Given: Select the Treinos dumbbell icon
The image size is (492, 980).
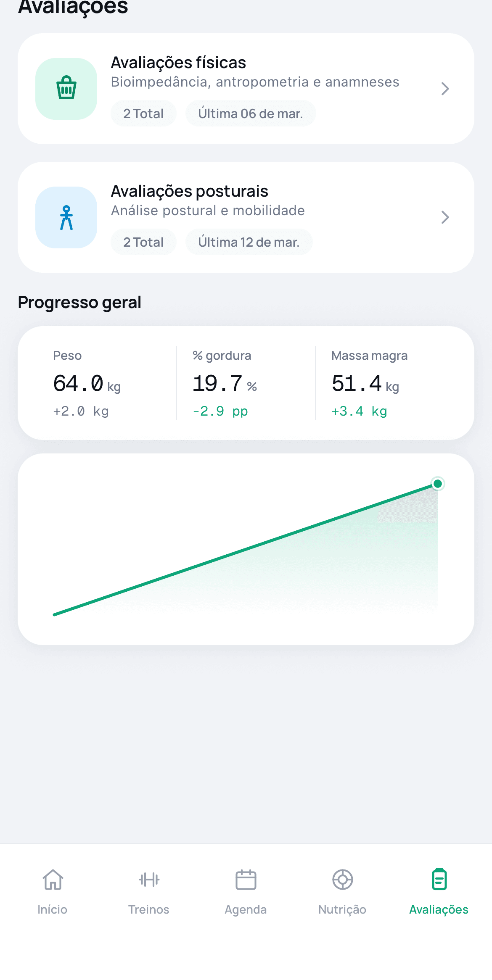Looking at the screenshot, I should pos(149,880).
